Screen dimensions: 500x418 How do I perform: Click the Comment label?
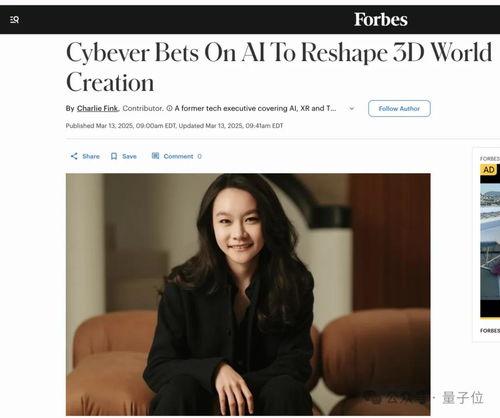coord(178,156)
